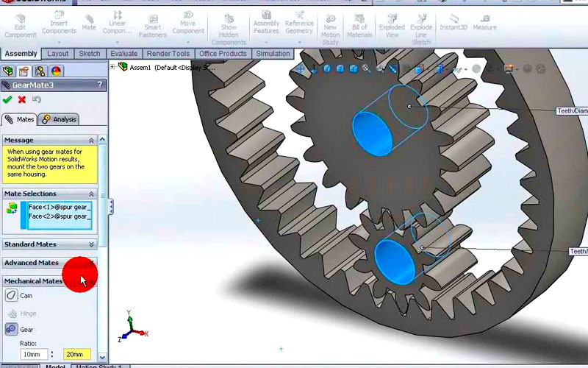The image size is (588, 368).
Task: Cancel the mate with the red X
Action: pos(22,99)
